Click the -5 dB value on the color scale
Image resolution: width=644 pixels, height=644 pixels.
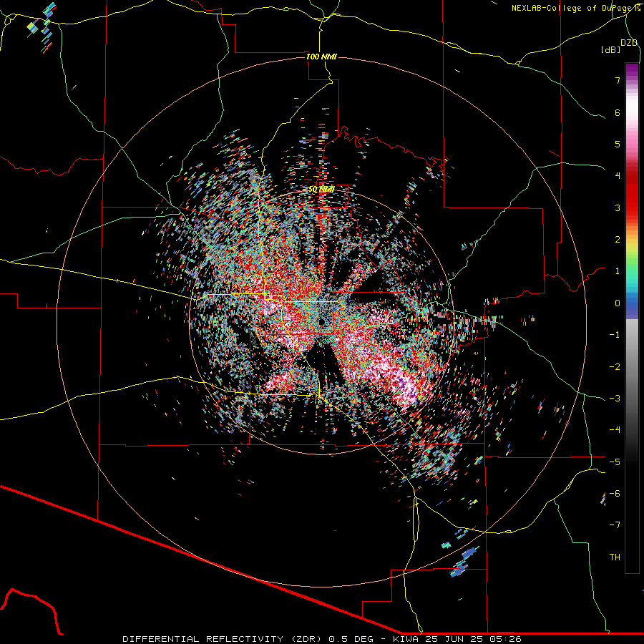615,462
